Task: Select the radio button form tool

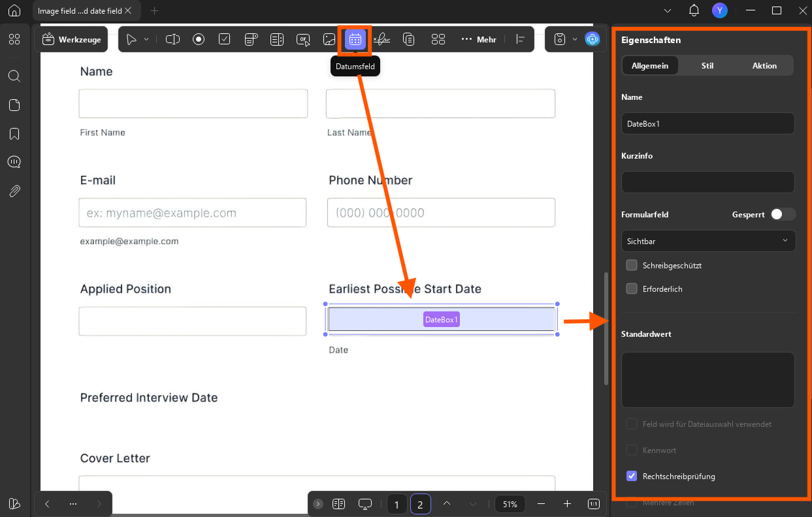Action: pyautogui.click(x=199, y=39)
